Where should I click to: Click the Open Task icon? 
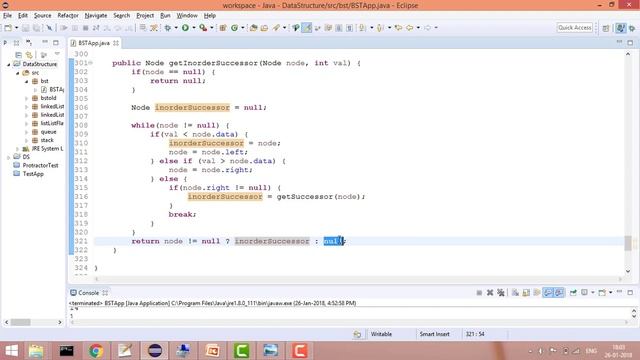[264, 28]
